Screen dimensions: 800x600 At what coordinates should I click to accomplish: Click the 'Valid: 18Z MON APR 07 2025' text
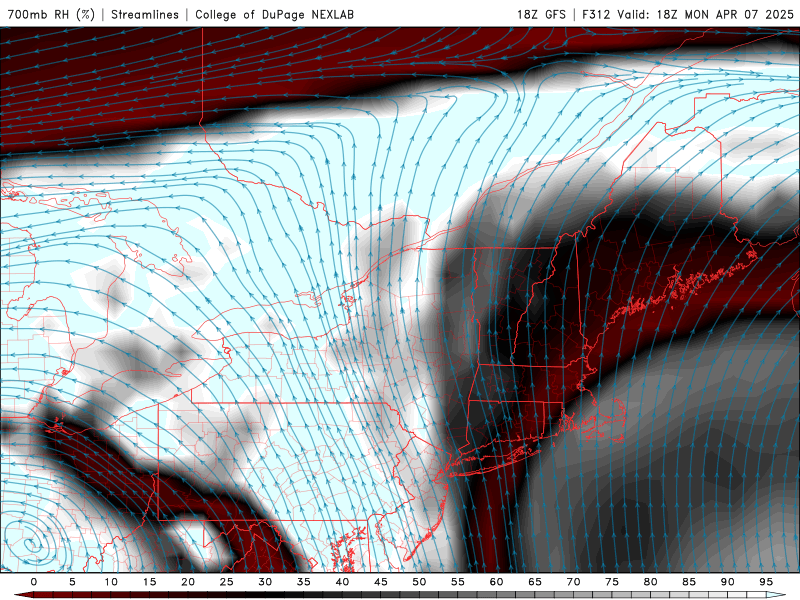(x=706, y=14)
